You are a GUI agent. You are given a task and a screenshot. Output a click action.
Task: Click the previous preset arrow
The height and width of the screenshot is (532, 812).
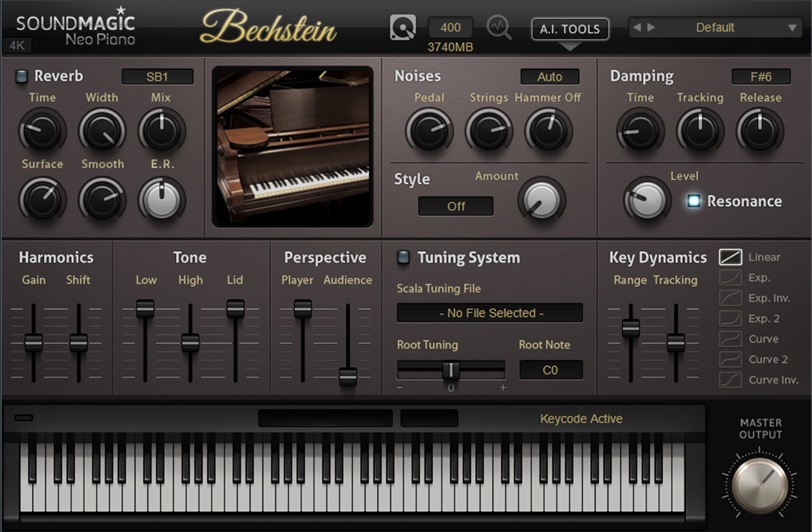click(x=638, y=28)
